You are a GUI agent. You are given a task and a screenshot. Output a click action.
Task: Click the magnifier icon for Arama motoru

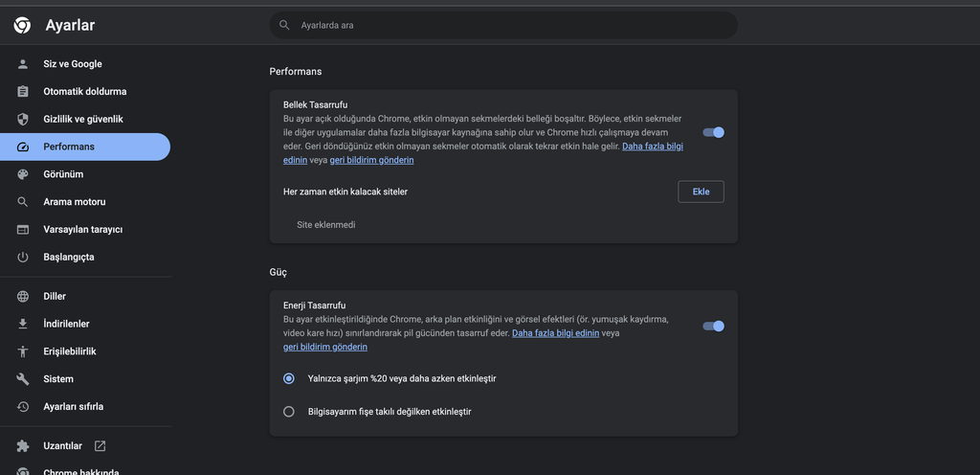tap(23, 202)
